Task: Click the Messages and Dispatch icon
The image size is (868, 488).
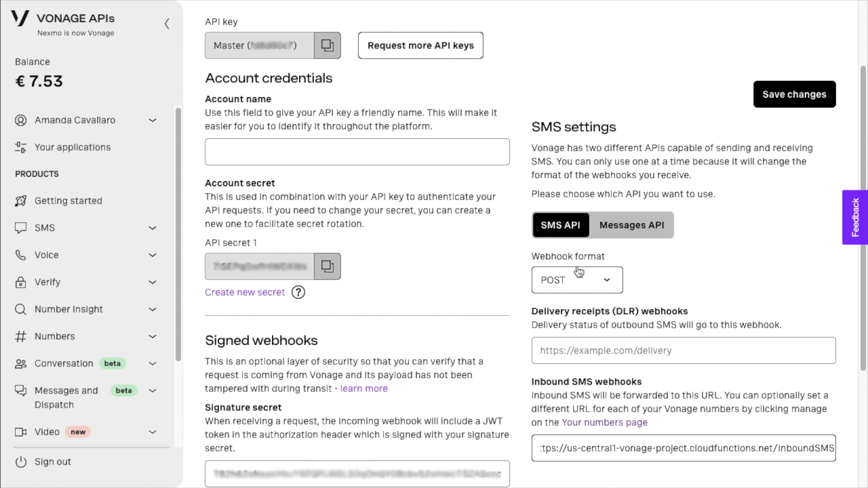Action: tap(21, 390)
